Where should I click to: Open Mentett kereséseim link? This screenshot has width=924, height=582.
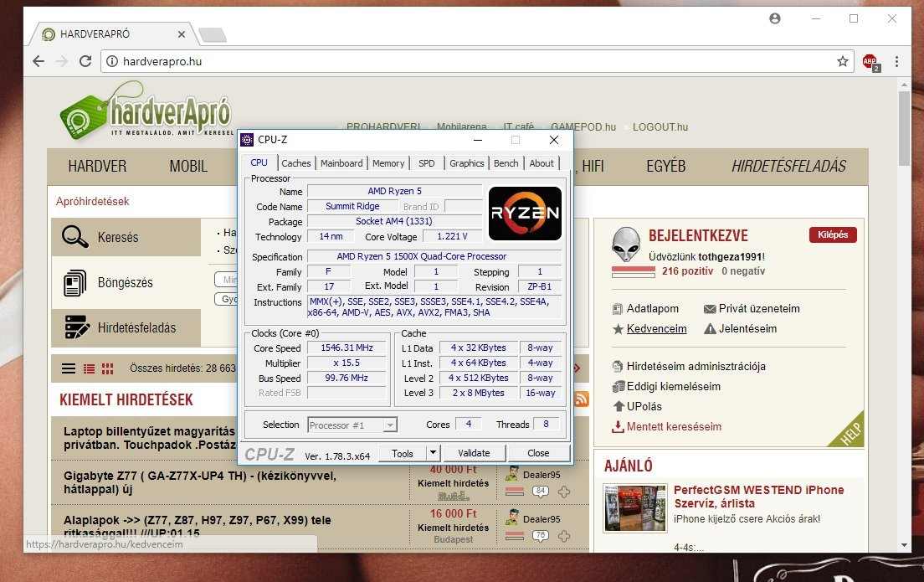pos(674,426)
